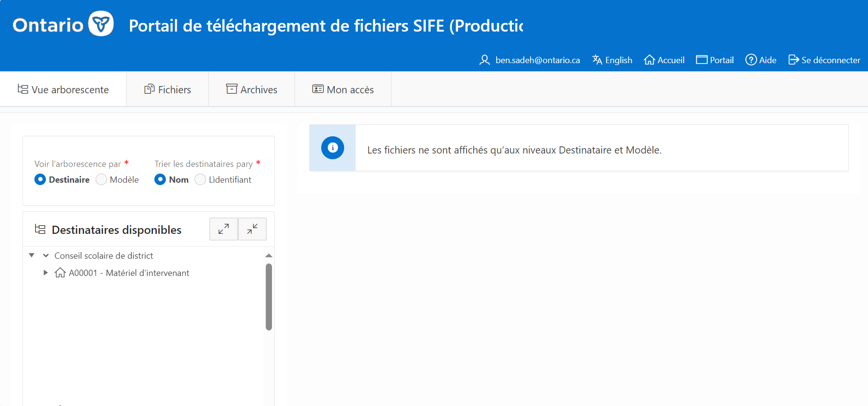Switch to the Archives tab

click(x=252, y=89)
